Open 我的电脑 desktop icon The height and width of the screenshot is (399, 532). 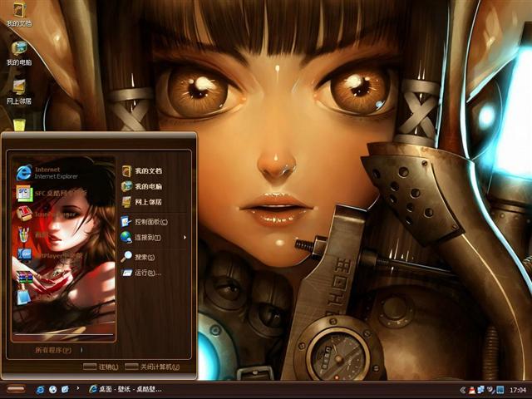point(18,50)
